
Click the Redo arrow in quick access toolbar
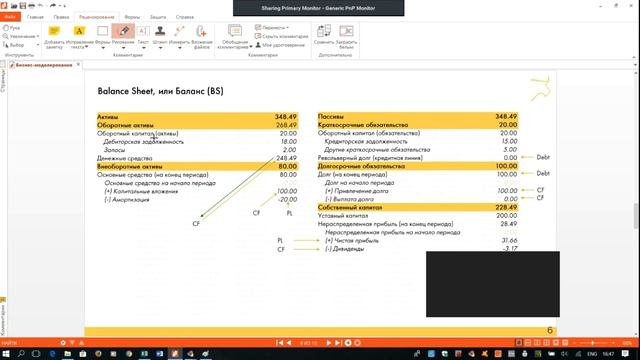click(x=53, y=6)
